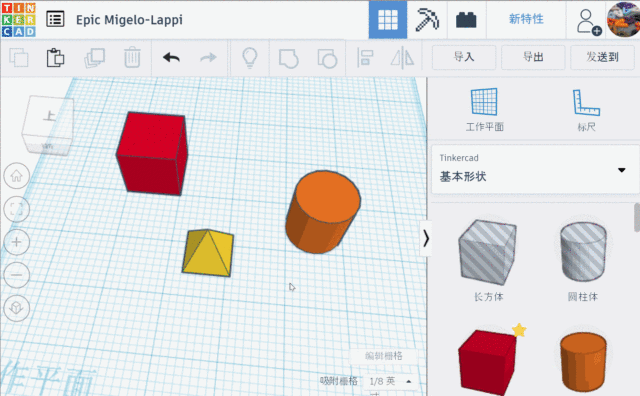
Task: Click the Copy toolbar icon
Action: (x=19, y=58)
